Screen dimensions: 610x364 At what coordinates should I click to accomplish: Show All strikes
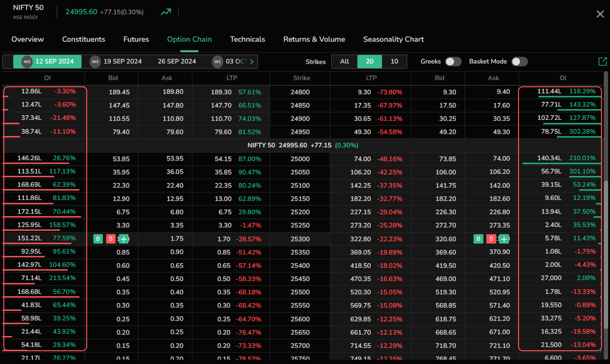tap(344, 61)
